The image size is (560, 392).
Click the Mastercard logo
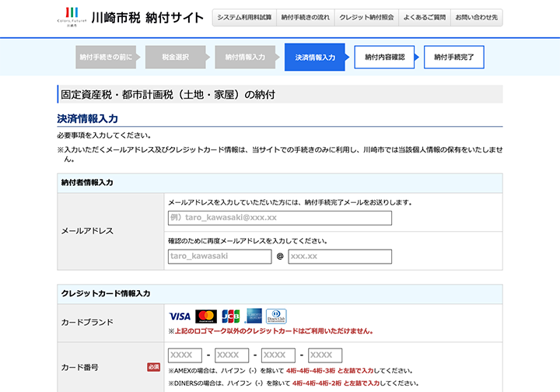(x=205, y=317)
